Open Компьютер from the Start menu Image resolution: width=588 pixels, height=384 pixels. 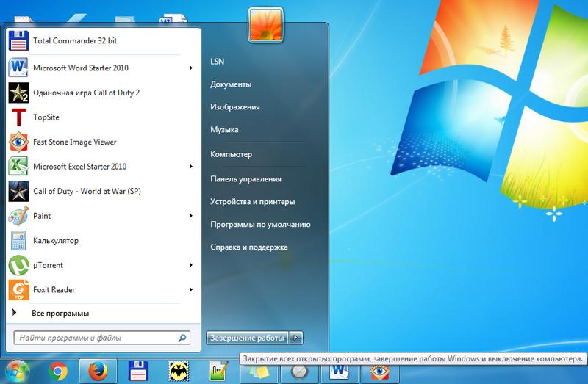(231, 154)
